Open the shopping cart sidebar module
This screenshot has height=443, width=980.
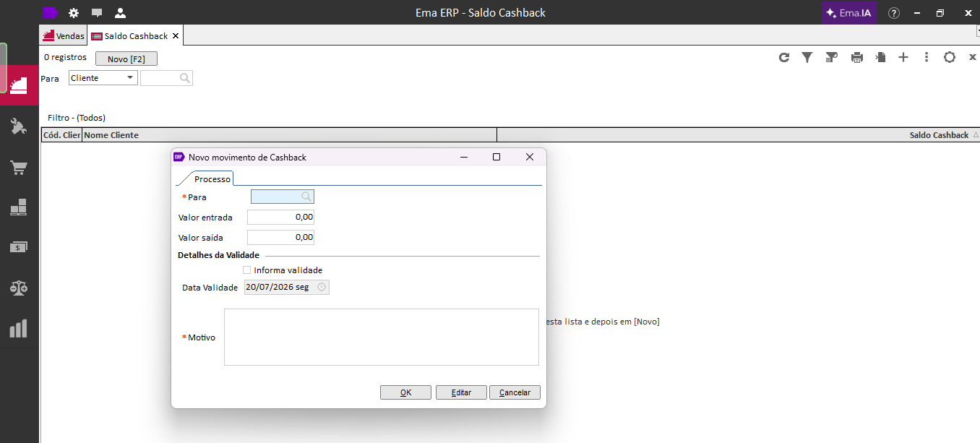click(x=19, y=168)
